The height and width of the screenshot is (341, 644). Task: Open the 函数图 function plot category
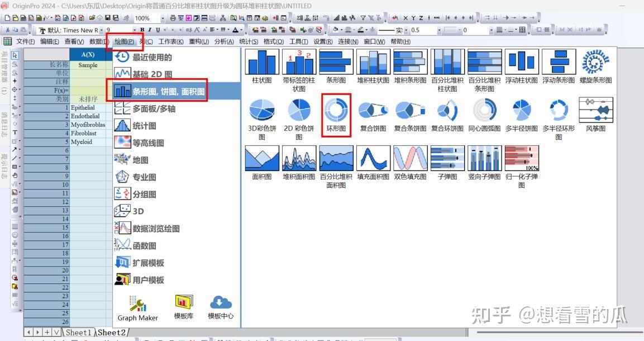coord(176,245)
